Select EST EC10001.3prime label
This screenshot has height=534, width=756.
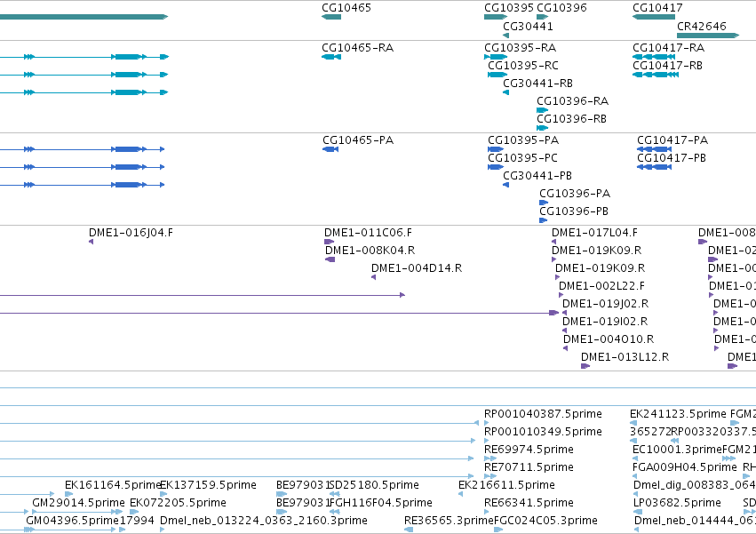point(678,450)
